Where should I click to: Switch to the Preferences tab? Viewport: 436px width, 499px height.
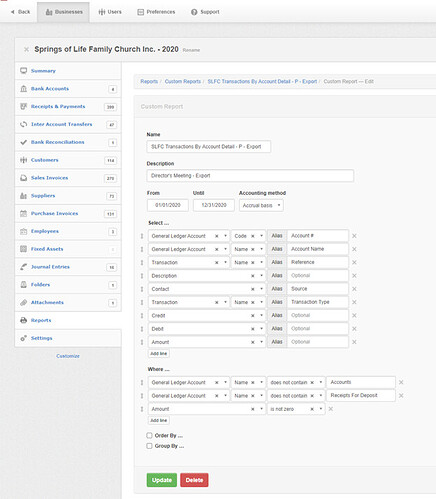(156, 12)
